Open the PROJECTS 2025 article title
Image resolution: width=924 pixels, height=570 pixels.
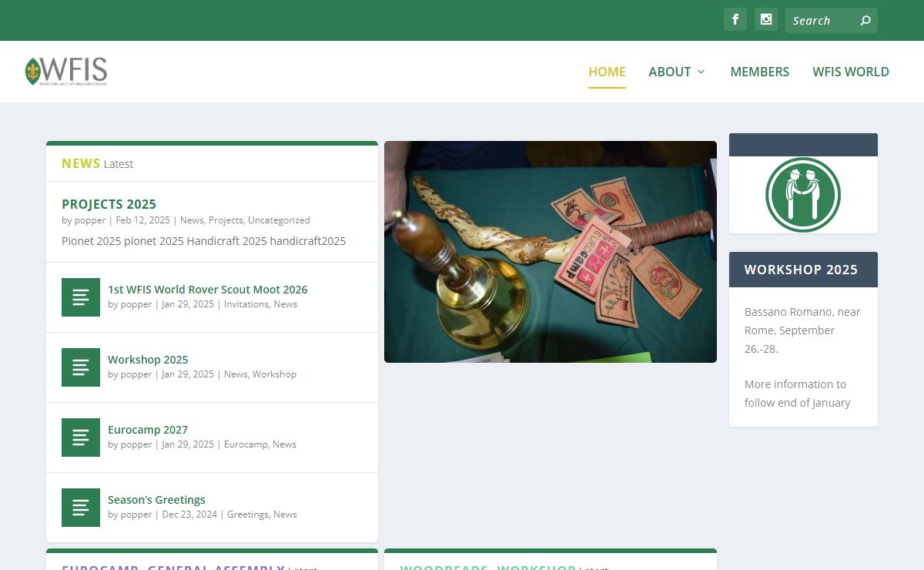(109, 204)
